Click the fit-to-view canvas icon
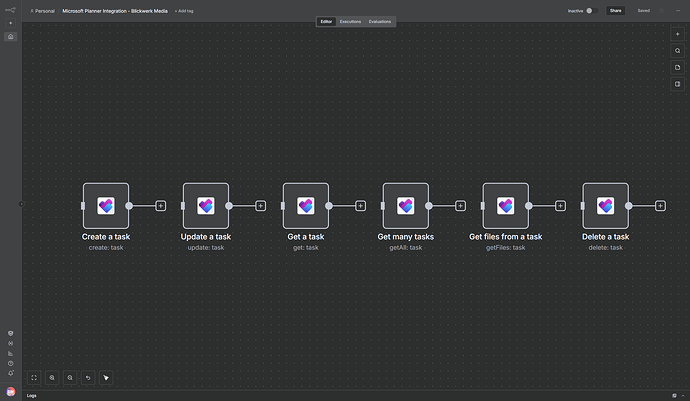The image size is (690, 401). (34, 378)
